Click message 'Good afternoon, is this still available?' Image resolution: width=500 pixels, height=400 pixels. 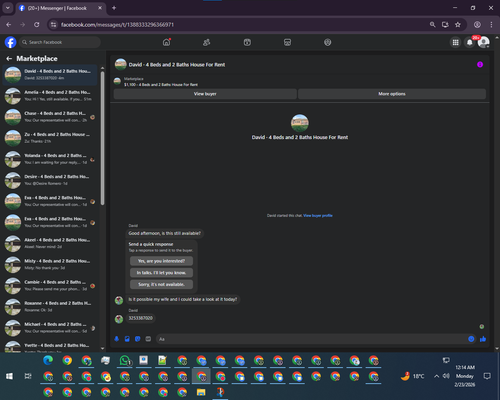tap(165, 233)
